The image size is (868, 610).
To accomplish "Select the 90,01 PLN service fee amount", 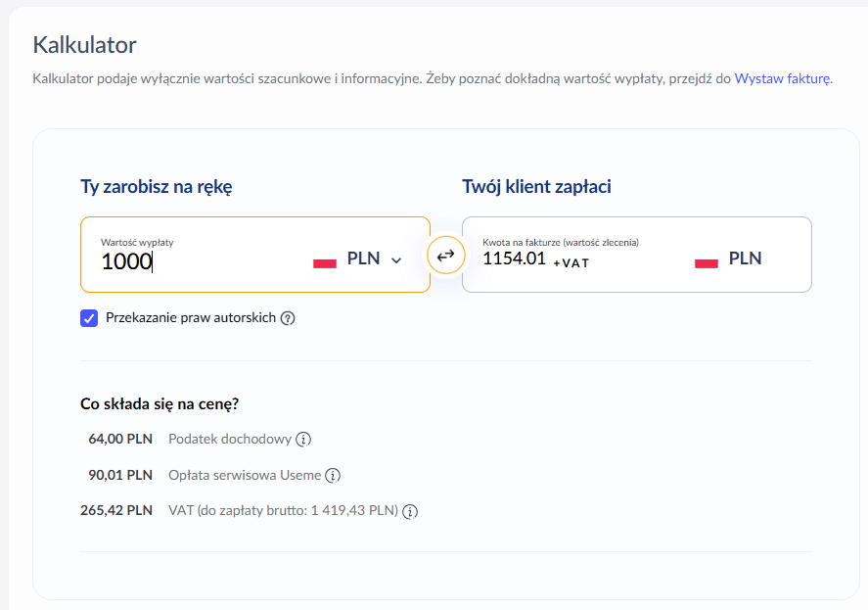I will (120, 476).
